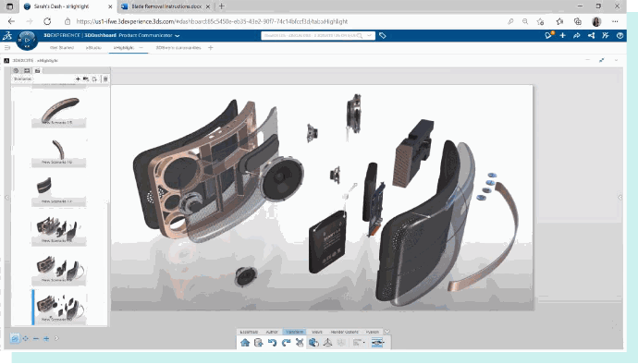This screenshot has width=638, height=364.
Task: Open the help question mark icon
Action: tap(620, 36)
